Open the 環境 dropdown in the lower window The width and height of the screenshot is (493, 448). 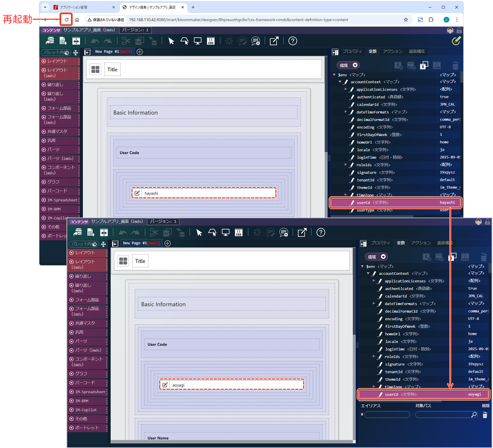(376, 257)
